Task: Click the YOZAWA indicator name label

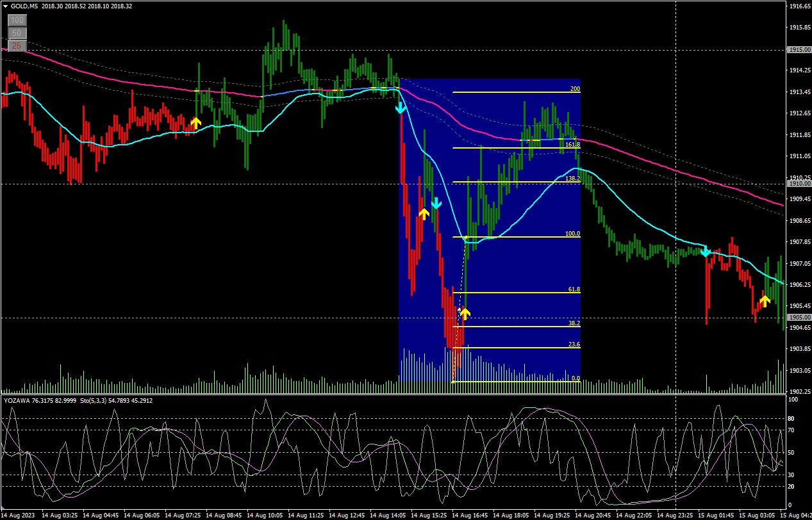Action: pos(16,401)
